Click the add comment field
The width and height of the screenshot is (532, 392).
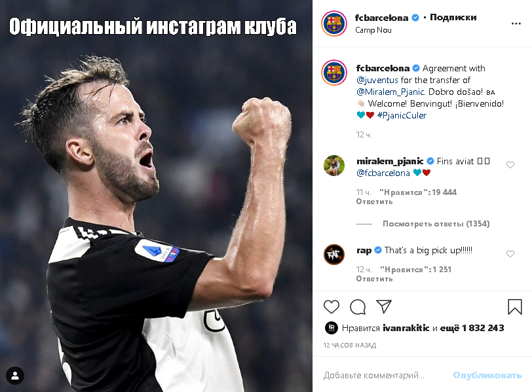pos(383,376)
